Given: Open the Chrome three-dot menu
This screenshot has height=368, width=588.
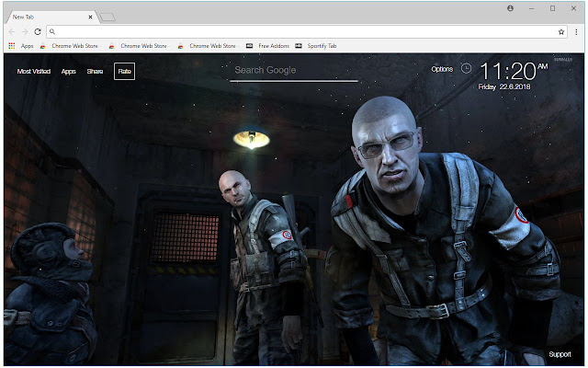Looking at the screenshot, I should tap(576, 32).
